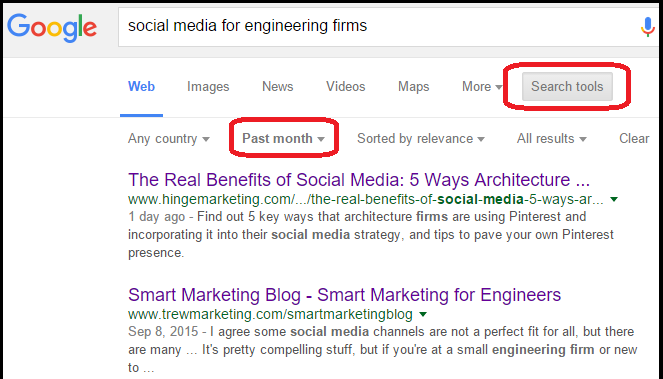Toggle the Search tools button
Image resolution: width=663 pixels, height=379 pixels.
tap(567, 87)
